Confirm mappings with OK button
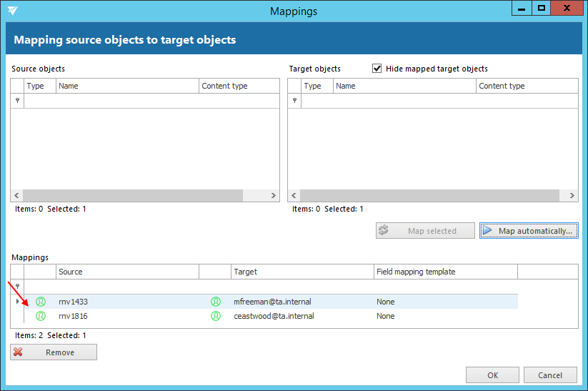 point(492,375)
